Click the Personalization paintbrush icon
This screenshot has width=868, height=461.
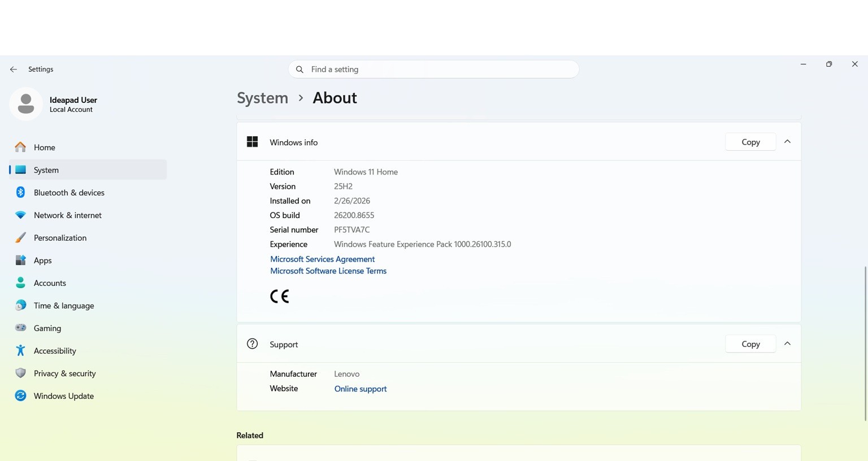tap(20, 237)
